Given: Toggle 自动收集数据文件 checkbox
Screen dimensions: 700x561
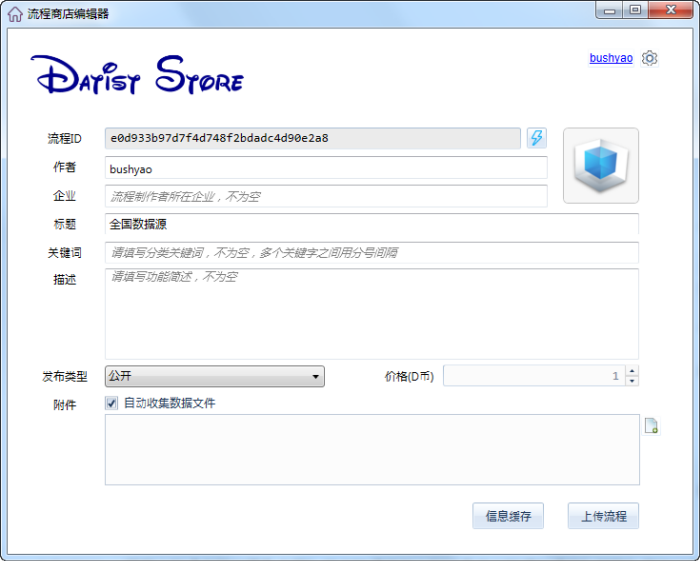Looking at the screenshot, I should 112,403.
